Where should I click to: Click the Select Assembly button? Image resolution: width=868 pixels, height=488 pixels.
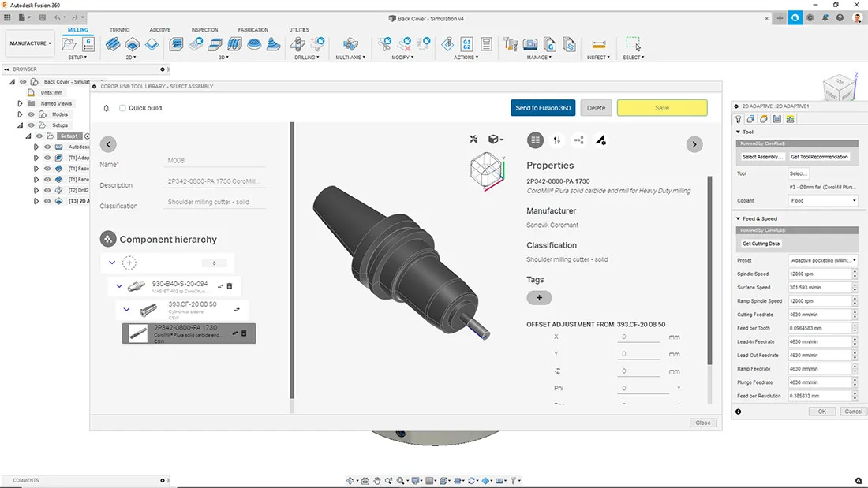[763, 157]
